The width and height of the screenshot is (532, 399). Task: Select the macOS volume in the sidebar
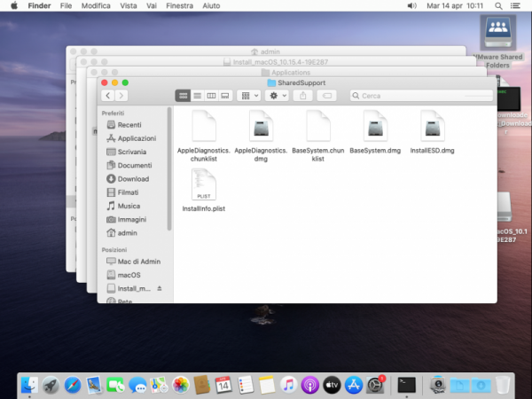pos(123,275)
